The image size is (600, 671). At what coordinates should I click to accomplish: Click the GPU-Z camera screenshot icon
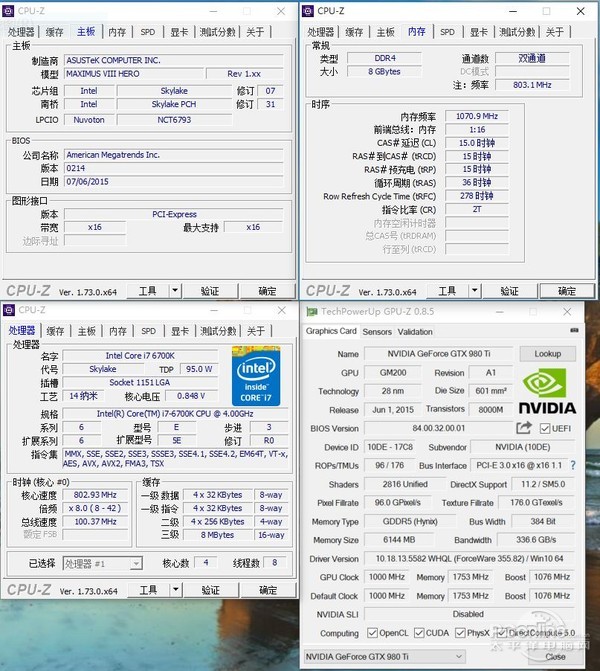pos(574,330)
